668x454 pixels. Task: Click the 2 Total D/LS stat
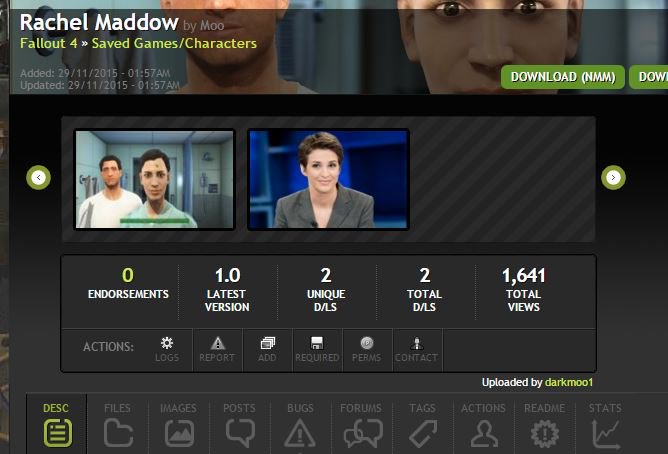(424, 290)
